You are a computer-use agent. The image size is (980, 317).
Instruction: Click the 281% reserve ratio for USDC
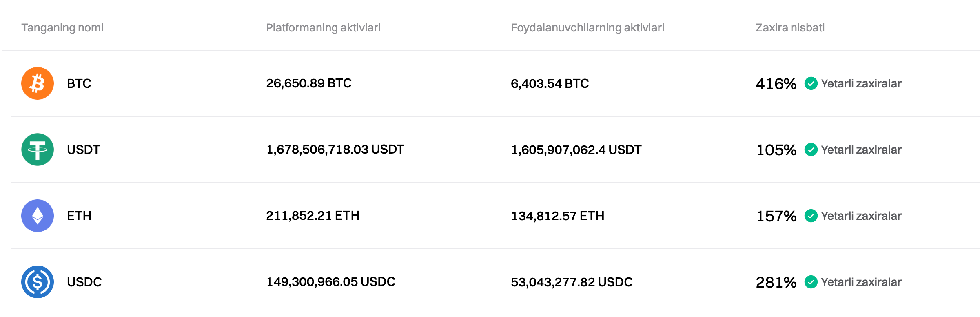(776, 282)
